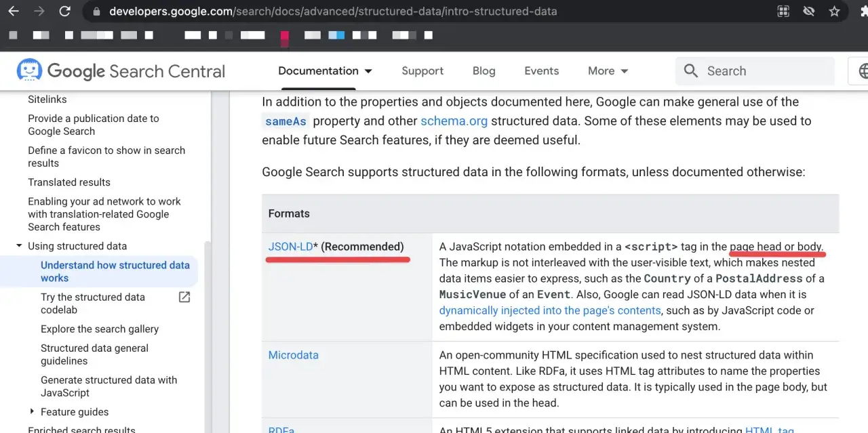Open Explore the search gallery
Viewport: 868px width, 433px height.
(x=100, y=329)
